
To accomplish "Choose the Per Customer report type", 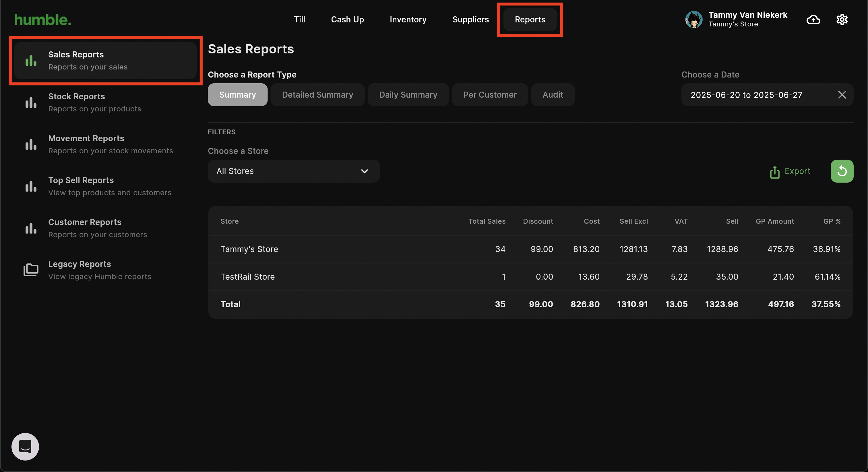I will click(x=490, y=95).
